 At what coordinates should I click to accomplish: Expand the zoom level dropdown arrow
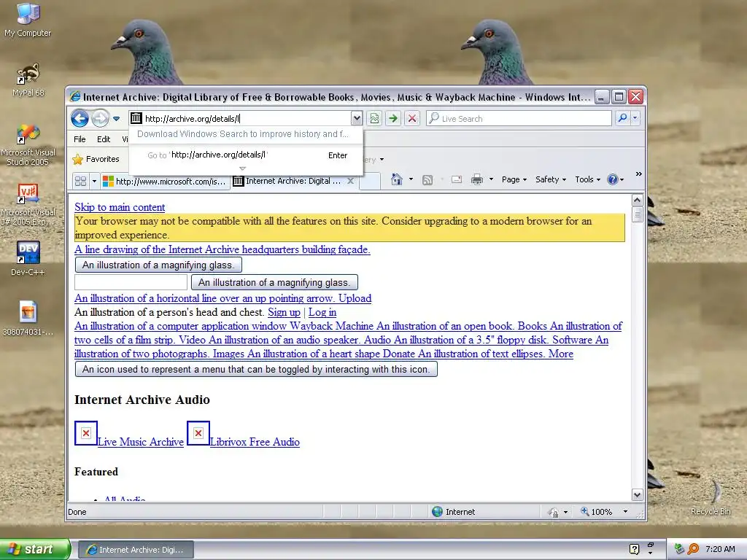[625, 512]
